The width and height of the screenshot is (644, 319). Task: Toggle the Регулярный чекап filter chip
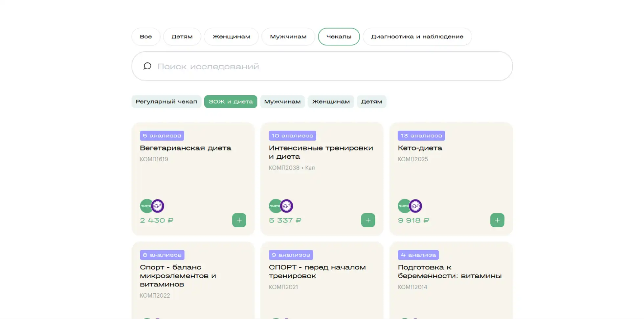166,102
